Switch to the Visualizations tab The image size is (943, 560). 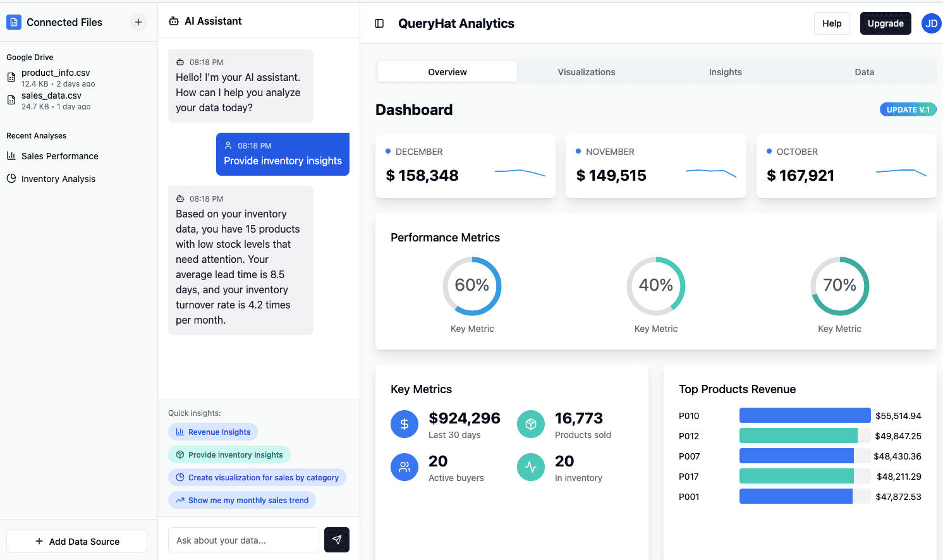(587, 72)
